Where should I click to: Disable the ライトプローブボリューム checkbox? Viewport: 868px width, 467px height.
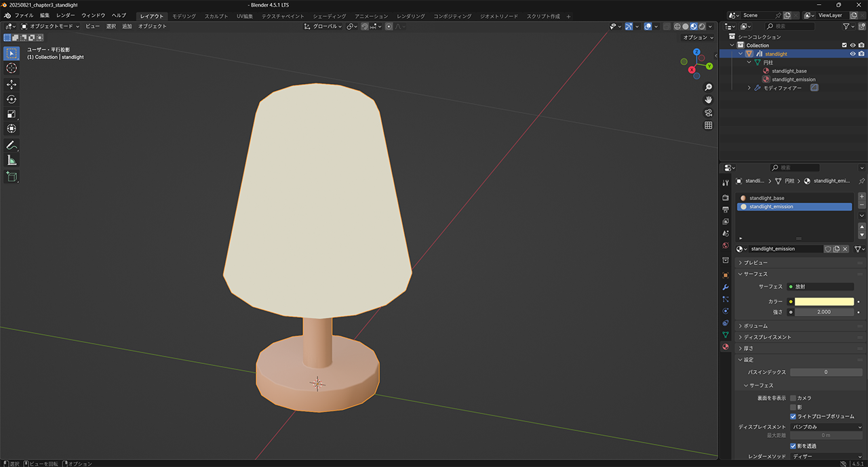(x=793, y=416)
